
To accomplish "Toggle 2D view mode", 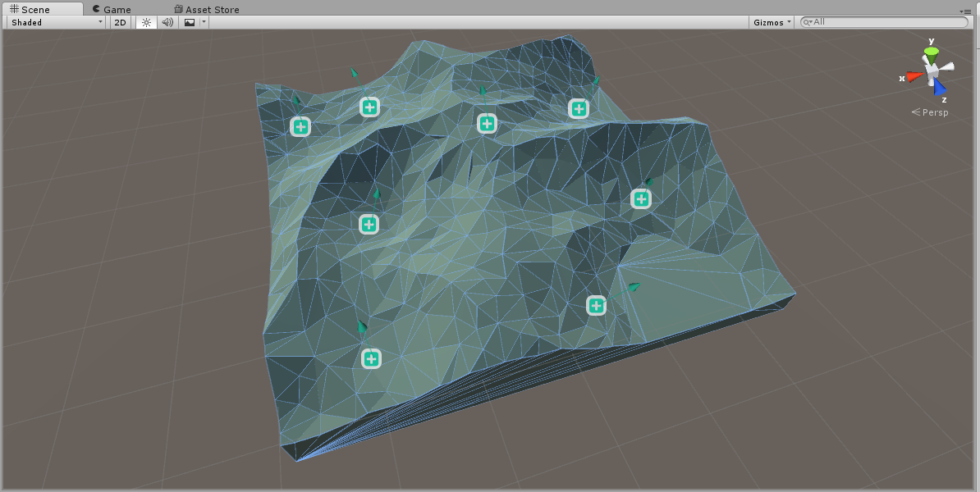I will [121, 22].
